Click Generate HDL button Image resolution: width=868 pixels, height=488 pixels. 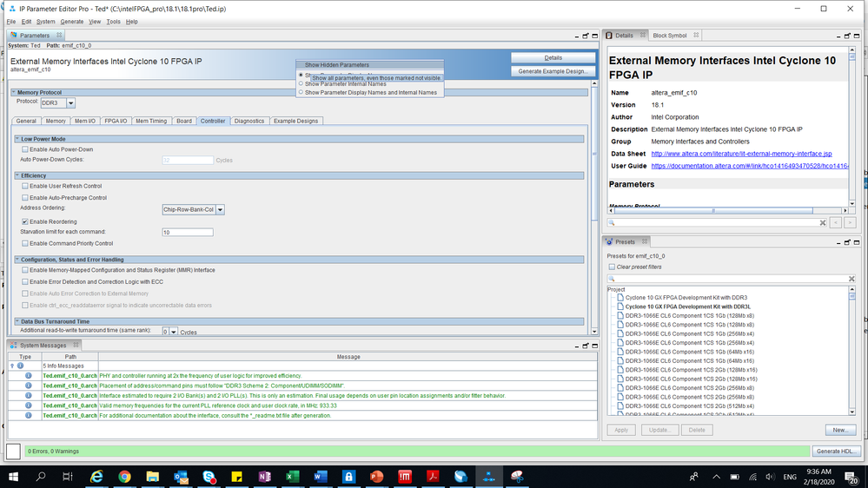837,451
